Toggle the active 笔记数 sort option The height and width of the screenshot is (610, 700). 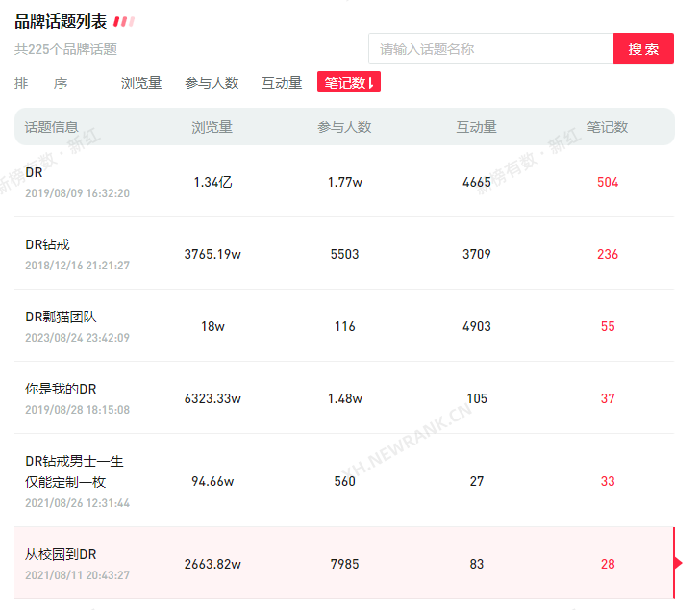point(349,82)
